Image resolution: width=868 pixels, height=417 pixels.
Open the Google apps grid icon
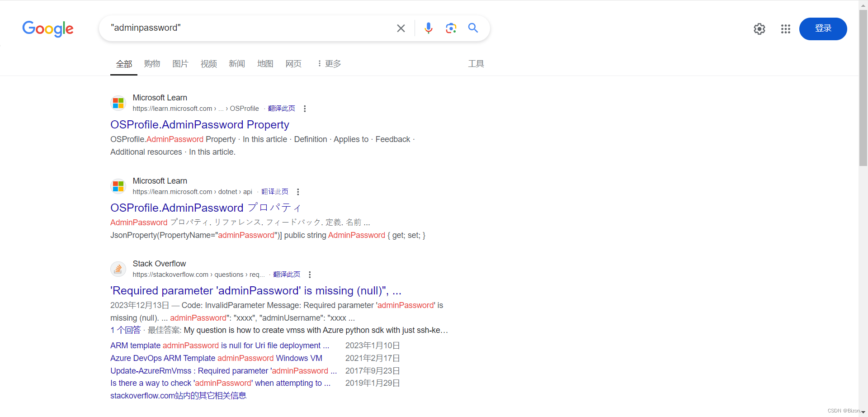[x=786, y=28]
